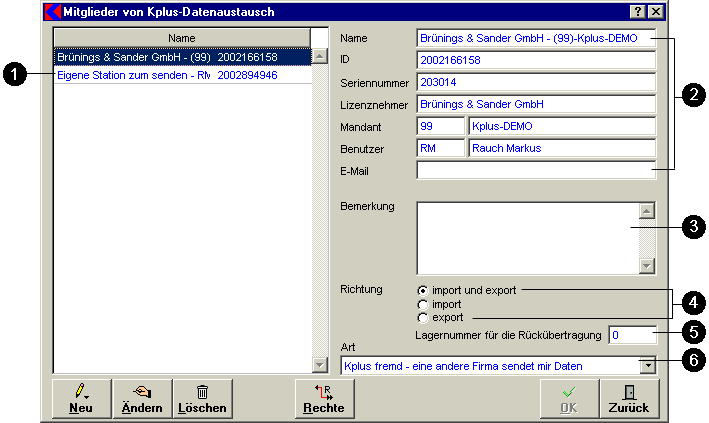The width and height of the screenshot is (709, 423).
Task: Click the title bar help question mark
Action: point(637,11)
